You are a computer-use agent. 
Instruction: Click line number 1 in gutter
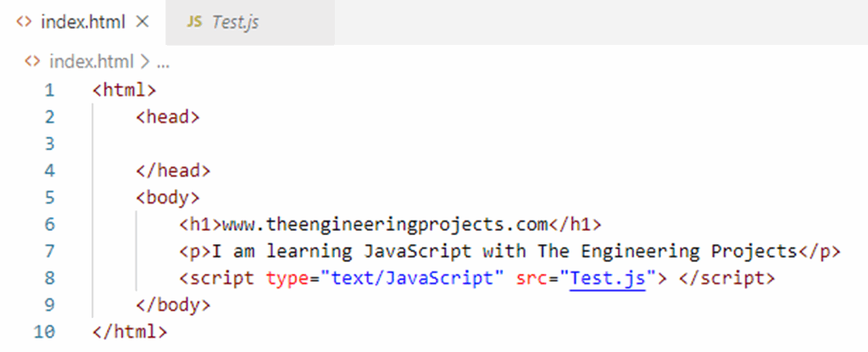click(x=48, y=89)
